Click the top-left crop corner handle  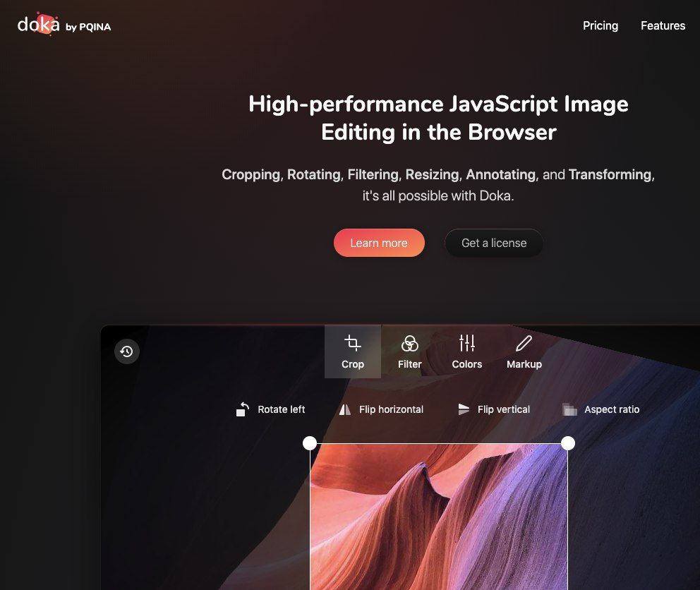click(x=310, y=443)
